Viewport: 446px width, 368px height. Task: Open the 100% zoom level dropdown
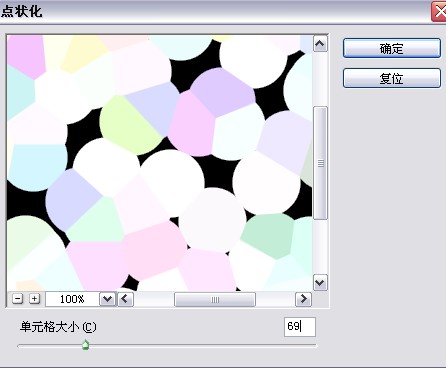click(x=107, y=299)
